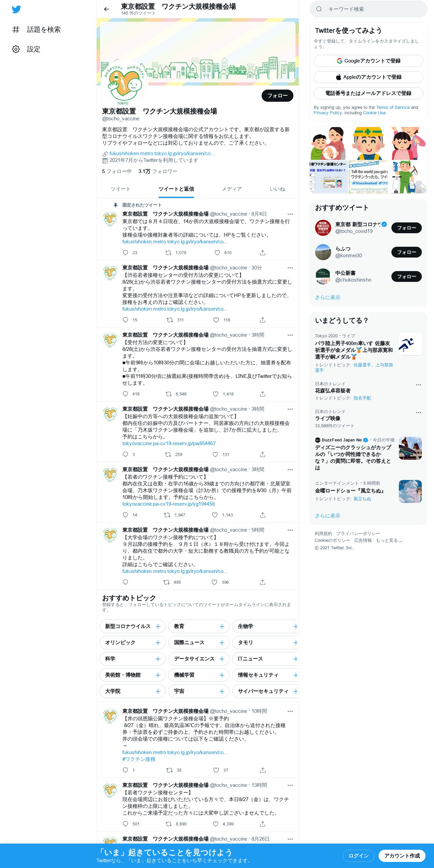The width and height of the screenshot is (434, 868).
Task: Add the 機械学習 topic
Action: 222,675
